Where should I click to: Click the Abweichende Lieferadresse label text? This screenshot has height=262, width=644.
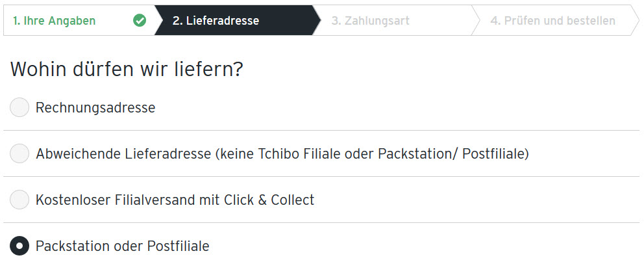pos(123,154)
